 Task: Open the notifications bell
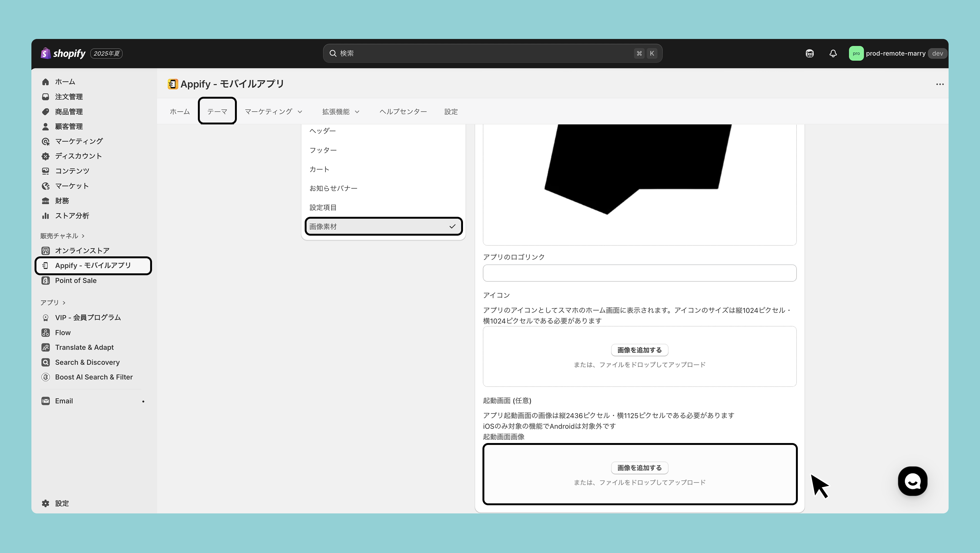coord(833,53)
